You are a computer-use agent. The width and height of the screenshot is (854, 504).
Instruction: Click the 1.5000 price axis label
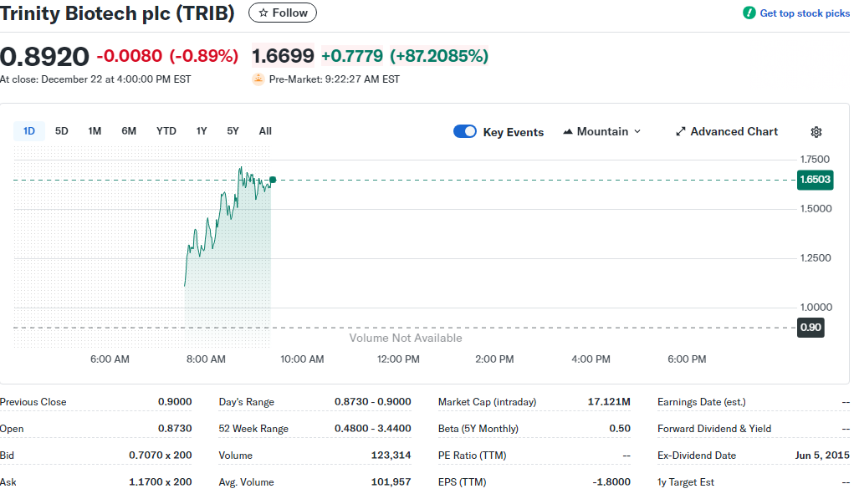coord(816,208)
